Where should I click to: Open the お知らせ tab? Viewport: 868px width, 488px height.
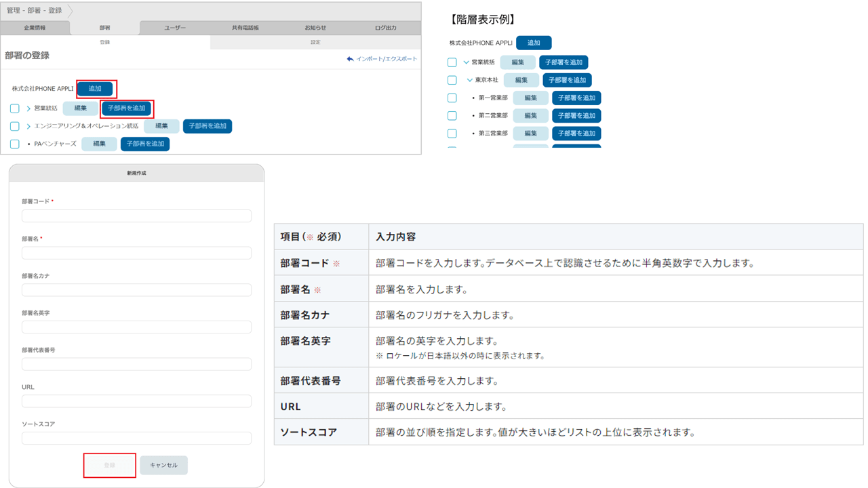point(315,28)
